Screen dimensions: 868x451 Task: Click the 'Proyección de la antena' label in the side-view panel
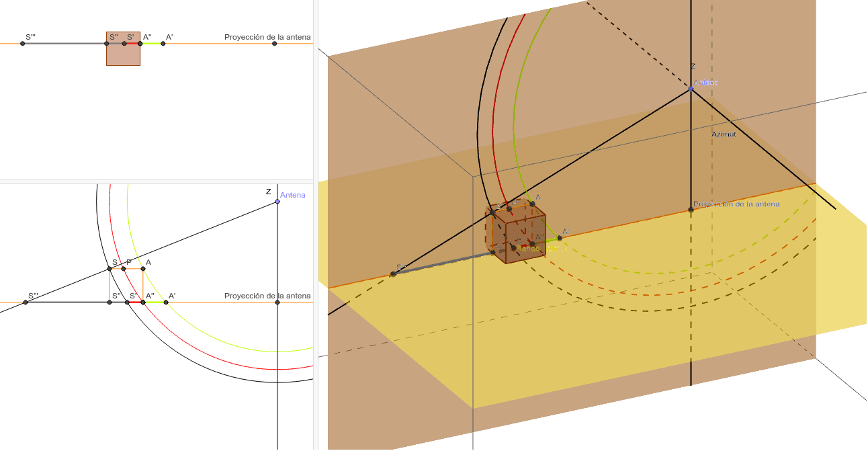pyautogui.click(x=267, y=296)
